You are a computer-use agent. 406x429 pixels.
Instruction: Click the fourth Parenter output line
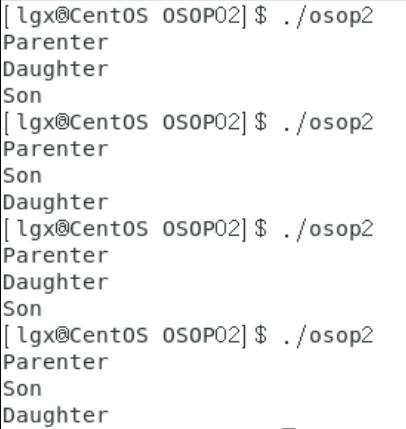pyautogui.click(x=56, y=362)
